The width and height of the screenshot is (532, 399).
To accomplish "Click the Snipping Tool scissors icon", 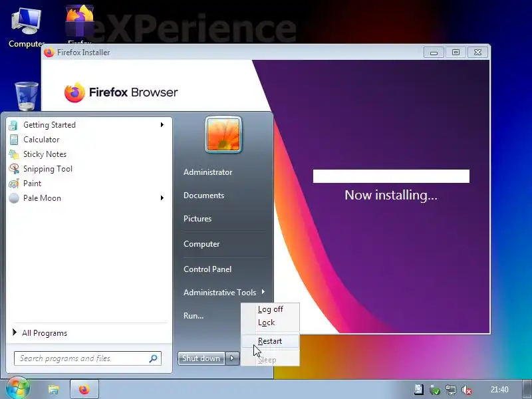I will tap(14, 169).
